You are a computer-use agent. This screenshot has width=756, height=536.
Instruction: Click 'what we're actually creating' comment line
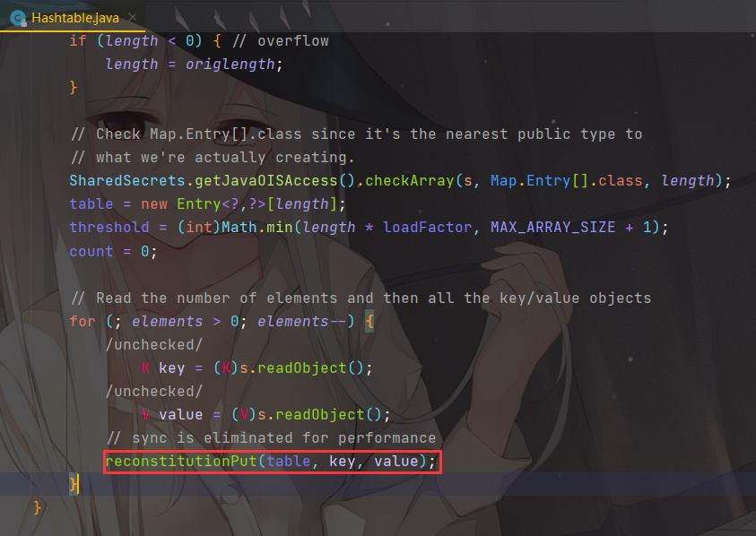coord(213,157)
